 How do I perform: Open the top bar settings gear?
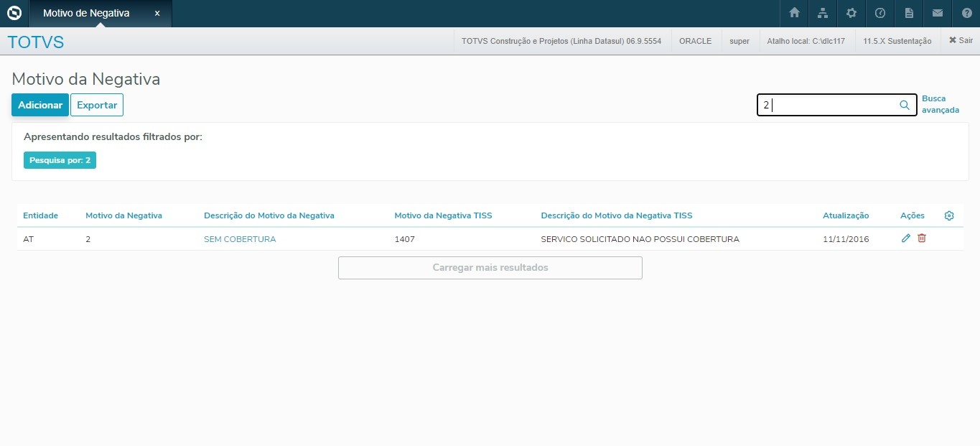(x=851, y=13)
